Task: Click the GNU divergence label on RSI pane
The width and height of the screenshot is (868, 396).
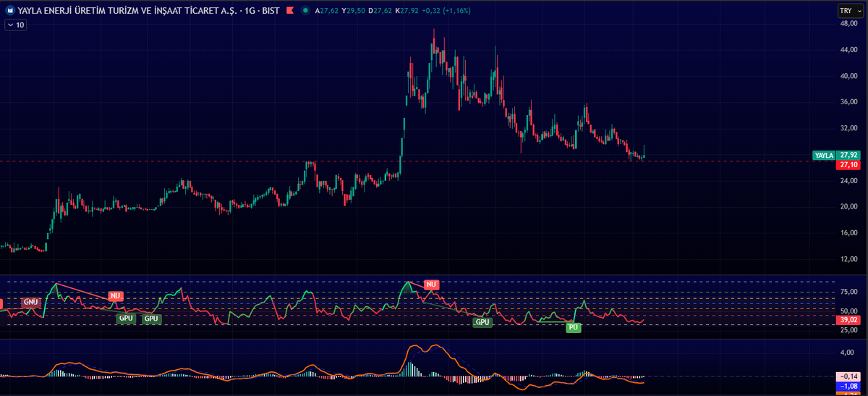Action: tap(31, 302)
